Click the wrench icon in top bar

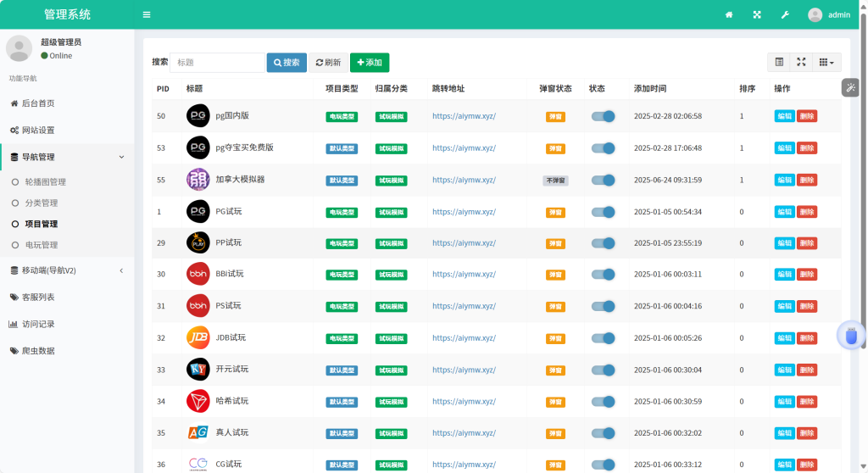785,14
